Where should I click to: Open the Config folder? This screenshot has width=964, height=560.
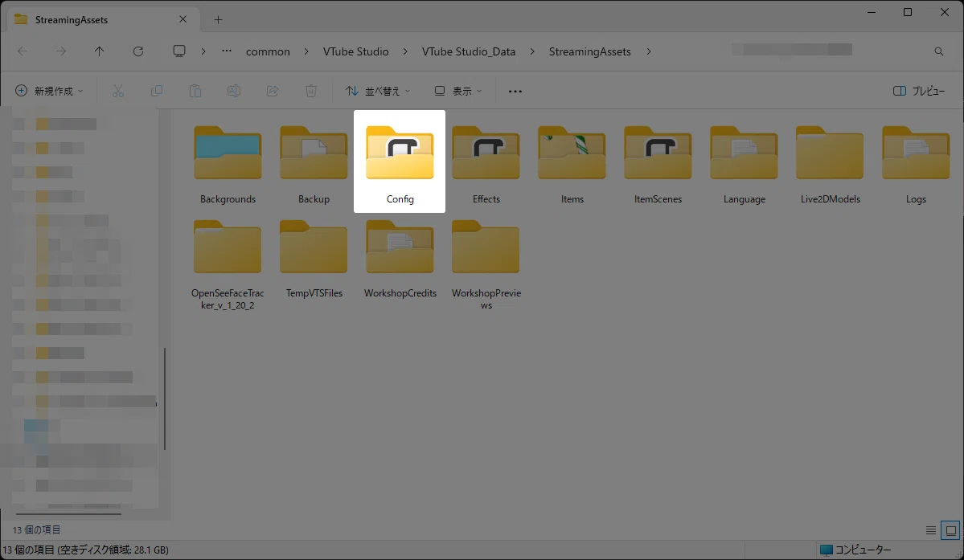400,162
